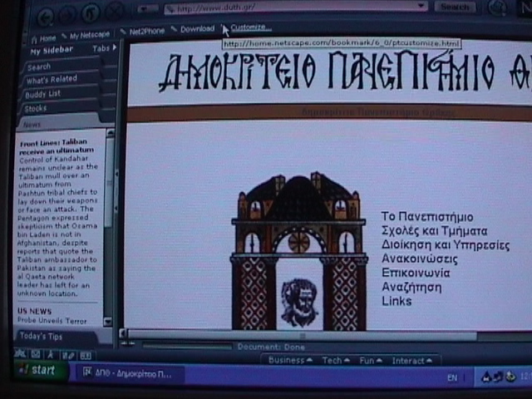
Task: Open the Mail envelope icon in the status bar
Action: coord(36,355)
